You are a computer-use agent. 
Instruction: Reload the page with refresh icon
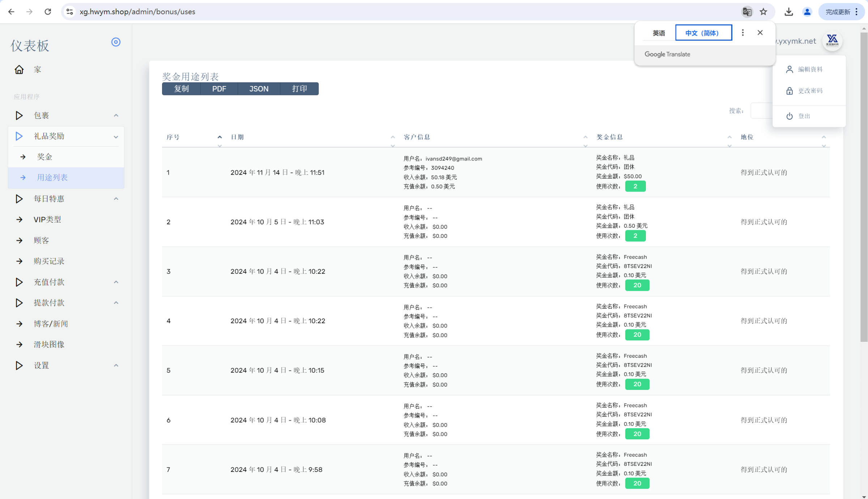[48, 12]
